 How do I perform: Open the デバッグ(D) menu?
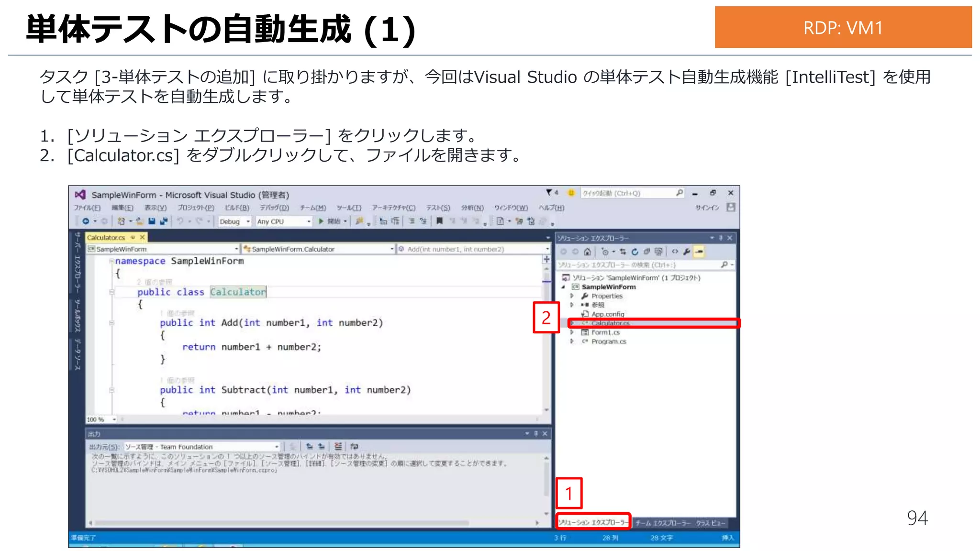click(274, 208)
